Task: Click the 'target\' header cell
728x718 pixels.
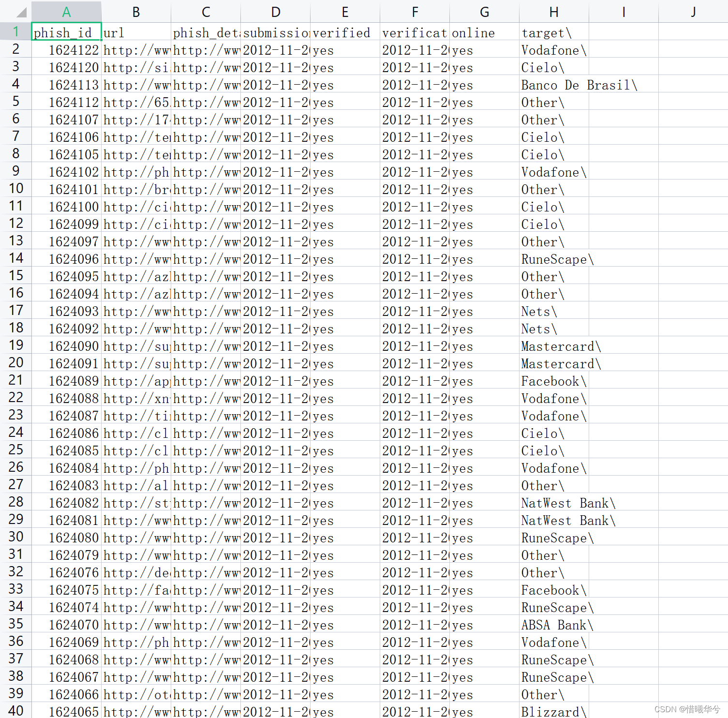Action: (x=554, y=31)
